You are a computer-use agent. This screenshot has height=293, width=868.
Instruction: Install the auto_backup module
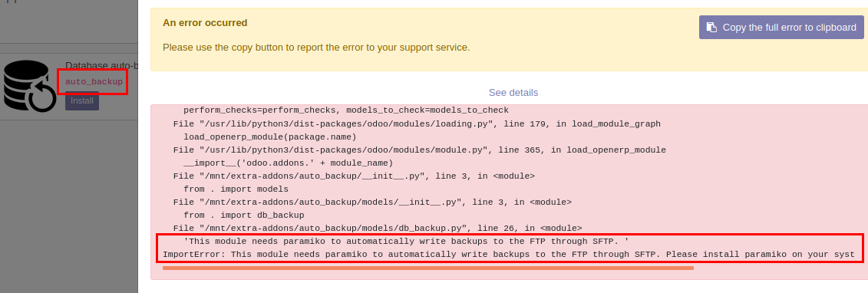pos(82,101)
